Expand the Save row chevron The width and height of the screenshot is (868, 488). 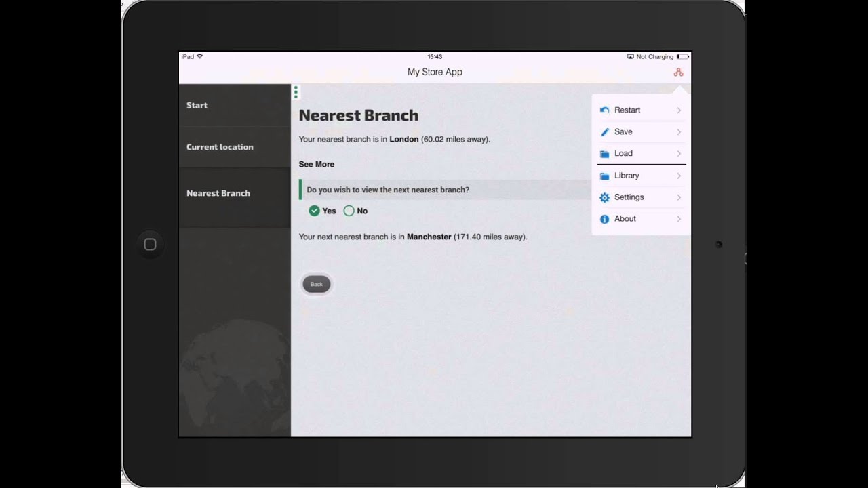coord(679,132)
